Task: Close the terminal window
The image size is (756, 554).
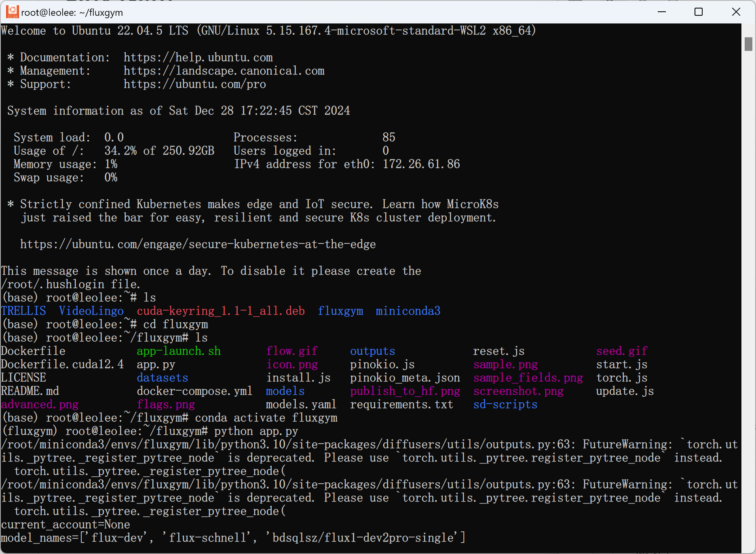Action: coord(736,12)
